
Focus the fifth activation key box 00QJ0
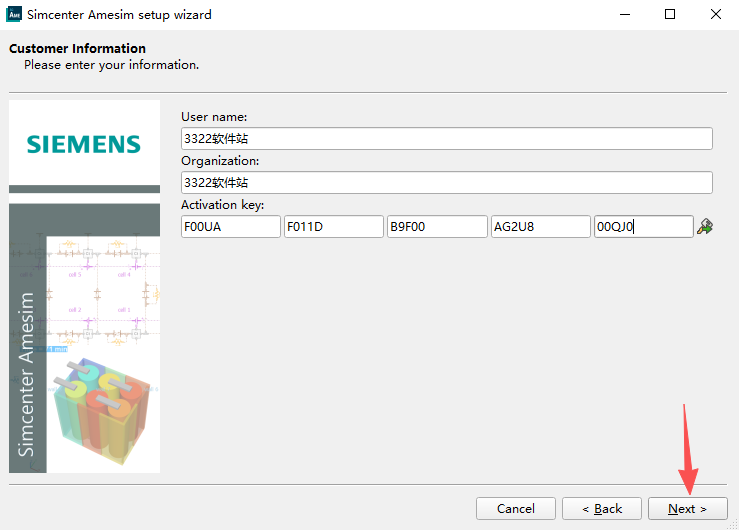[x=643, y=227]
